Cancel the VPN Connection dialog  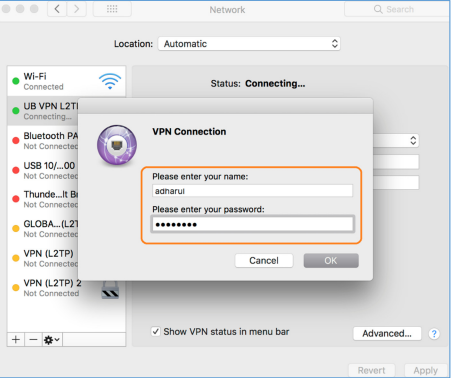264,261
